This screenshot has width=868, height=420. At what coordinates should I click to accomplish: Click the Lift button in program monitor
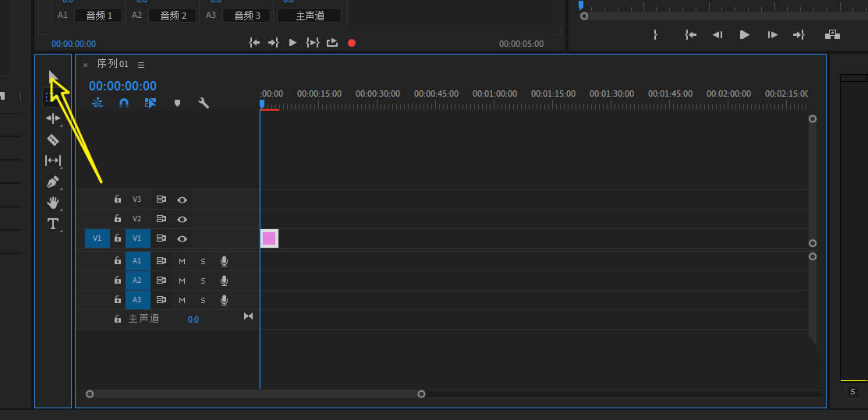point(833,35)
